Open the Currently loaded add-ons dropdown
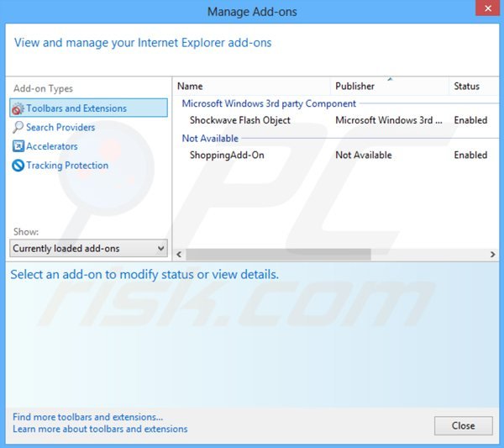This screenshot has height=448, width=504. 89,248
